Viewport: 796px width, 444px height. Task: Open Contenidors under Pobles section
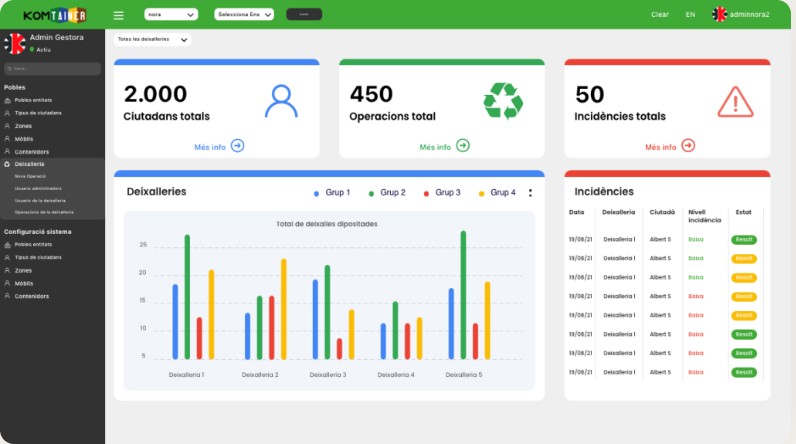pyautogui.click(x=32, y=151)
